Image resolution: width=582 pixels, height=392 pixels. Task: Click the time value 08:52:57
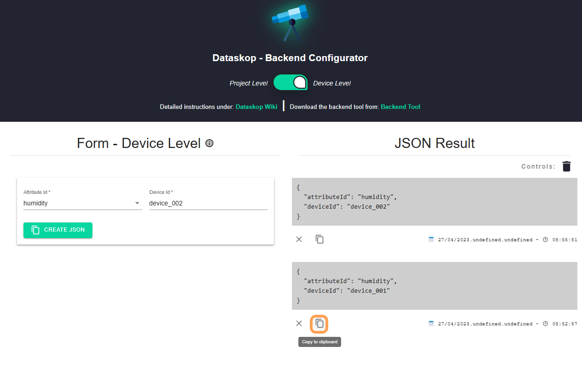pyautogui.click(x=565, y=324)
